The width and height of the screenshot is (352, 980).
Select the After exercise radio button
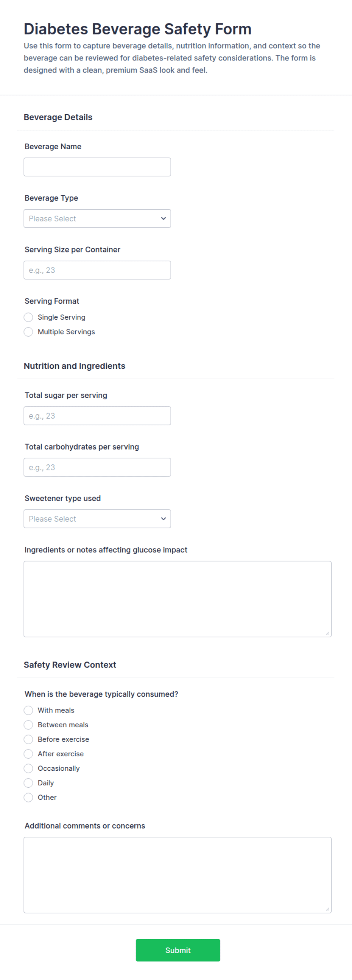[28, 754]
